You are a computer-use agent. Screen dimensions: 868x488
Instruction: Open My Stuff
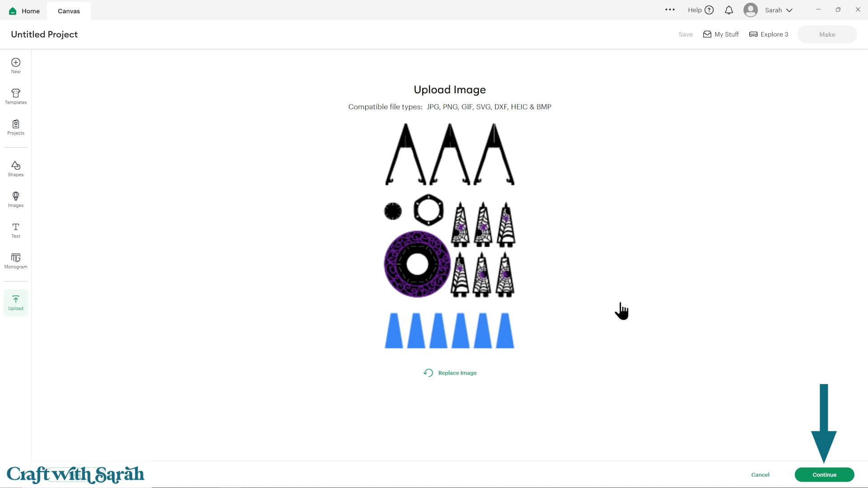pyautogui.click(x=721, y=34)
